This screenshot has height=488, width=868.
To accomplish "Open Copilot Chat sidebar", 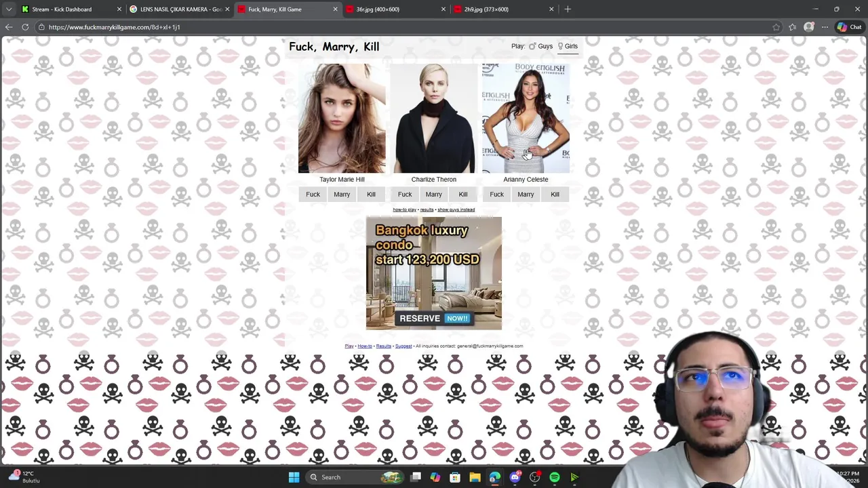I will 849,27.
